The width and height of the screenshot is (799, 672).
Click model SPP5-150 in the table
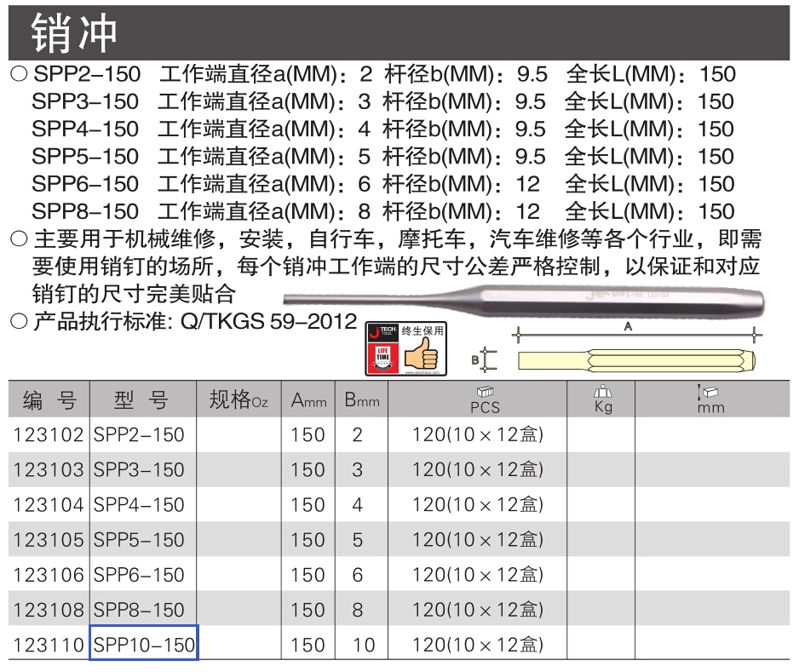139,540
